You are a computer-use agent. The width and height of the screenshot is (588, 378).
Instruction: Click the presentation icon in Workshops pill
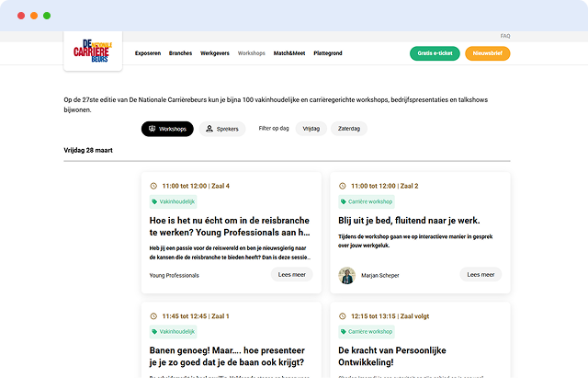152,130
